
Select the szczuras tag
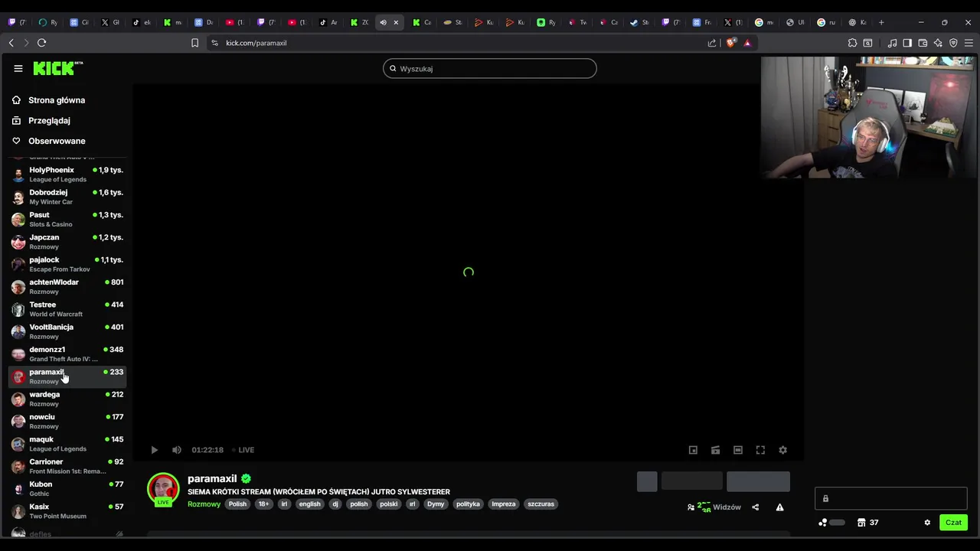pos(541,504)
